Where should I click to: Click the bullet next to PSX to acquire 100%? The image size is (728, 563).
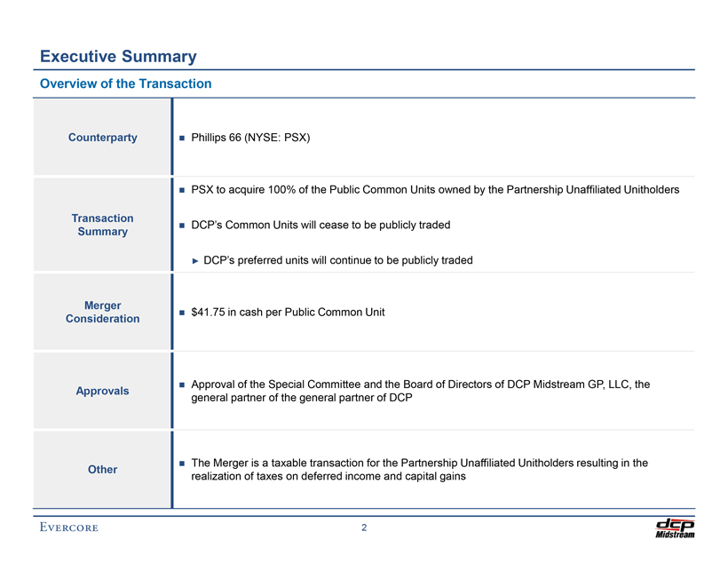pyautogui.click(x=181, y=190)
